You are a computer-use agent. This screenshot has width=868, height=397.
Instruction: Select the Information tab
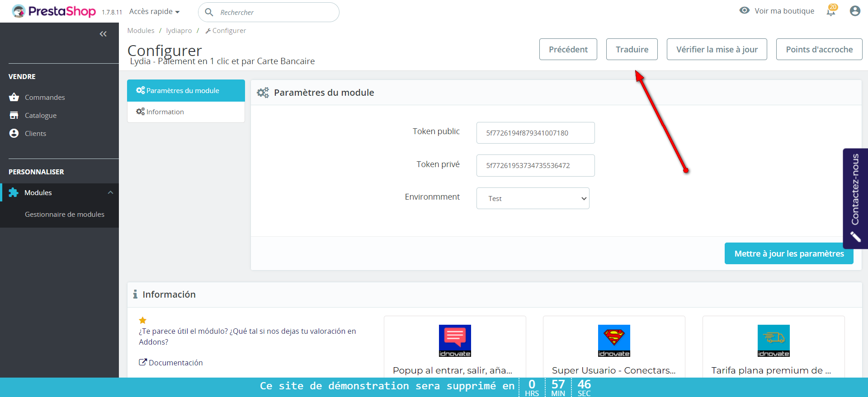click(186, 112)
